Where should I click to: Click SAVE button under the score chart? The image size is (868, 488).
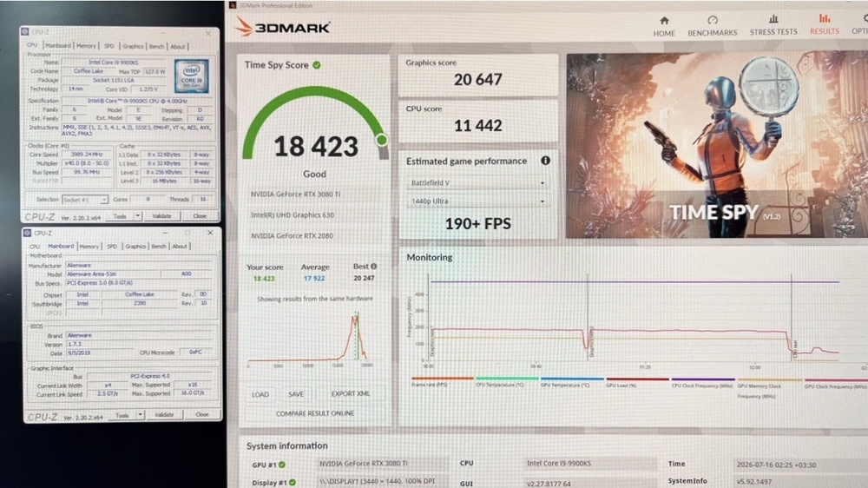pyautogui.click(x=296, y=394)
